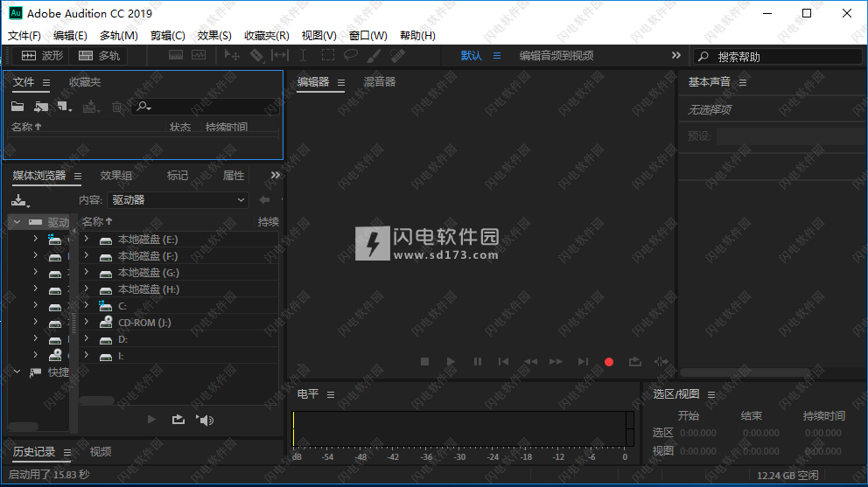
Task: Show more workspaces via double-chevron
Action: coord(675,55)
